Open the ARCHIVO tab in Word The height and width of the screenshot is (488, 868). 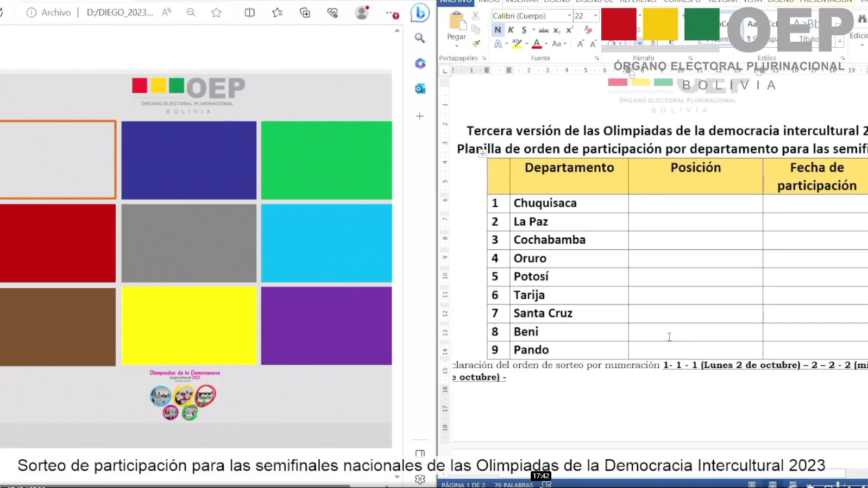click(456, 2)
